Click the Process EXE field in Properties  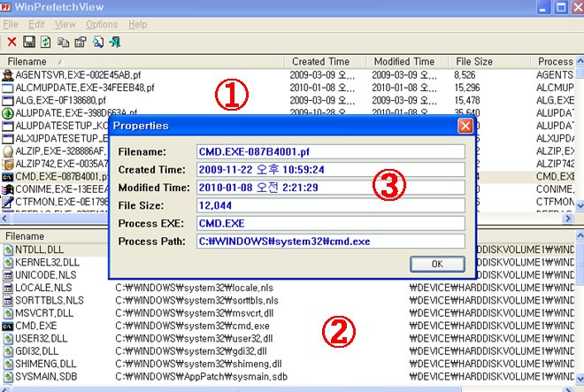pyautogui.click(x=331, y=223)
